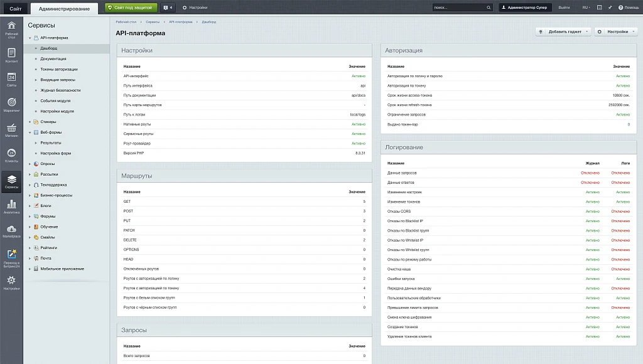Open the Маркетинг sidebar icon
Image resolution: width=643 pixels, height=364 pixels.
tap(11, 105)
